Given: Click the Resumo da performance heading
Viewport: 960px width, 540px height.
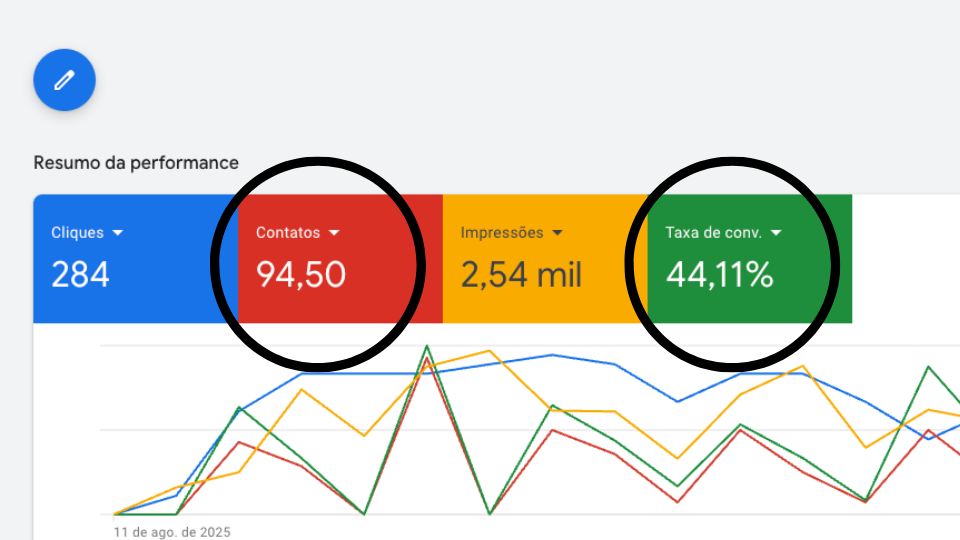Looking at the screenshot, I should pyautogui.click(x=136, y=162).
